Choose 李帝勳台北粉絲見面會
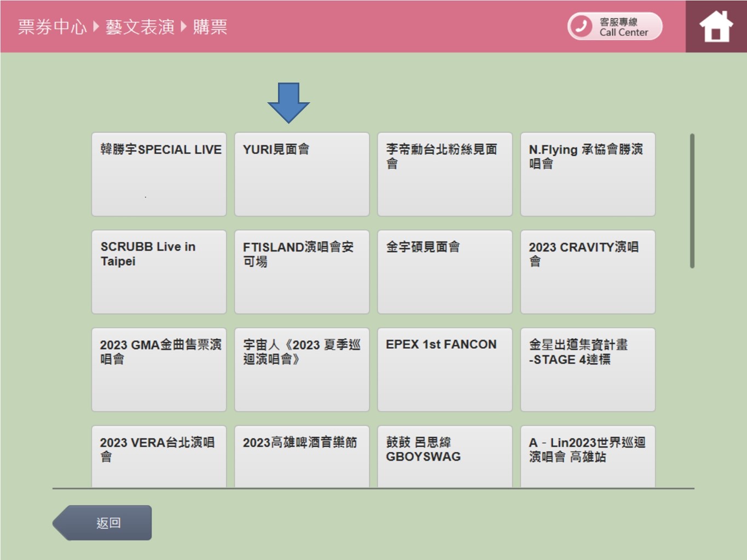 [x=444, y=174]
